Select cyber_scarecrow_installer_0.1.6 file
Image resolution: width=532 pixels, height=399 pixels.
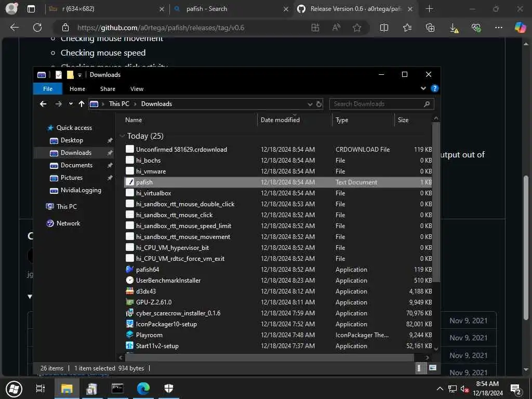click(178, 313)
